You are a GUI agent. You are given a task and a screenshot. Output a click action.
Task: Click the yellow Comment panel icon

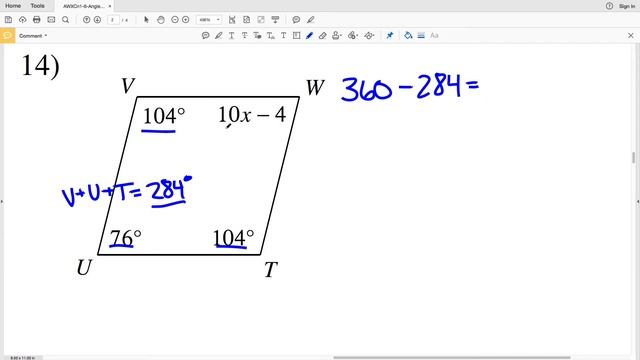click(7, 36)
